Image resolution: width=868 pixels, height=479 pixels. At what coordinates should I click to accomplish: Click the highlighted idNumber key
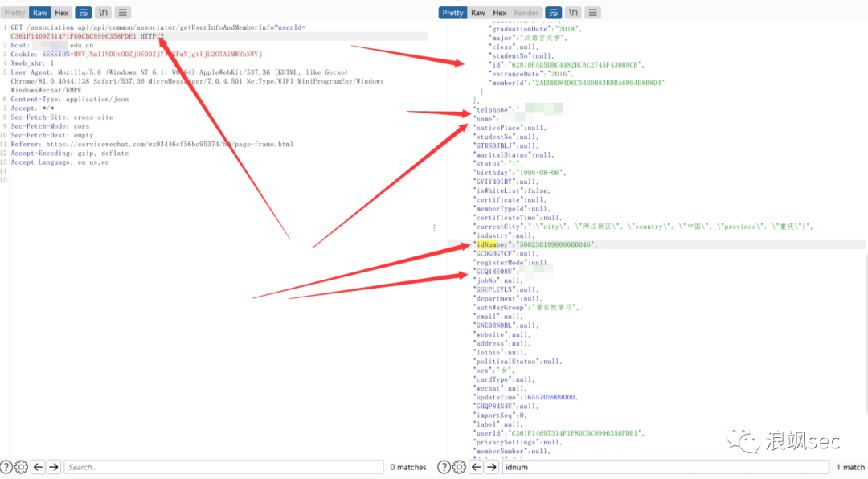click(x=490, y=244)
